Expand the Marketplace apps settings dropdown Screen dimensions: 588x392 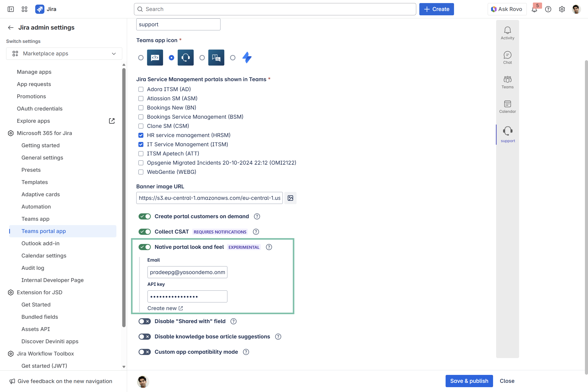click(64, 54)
